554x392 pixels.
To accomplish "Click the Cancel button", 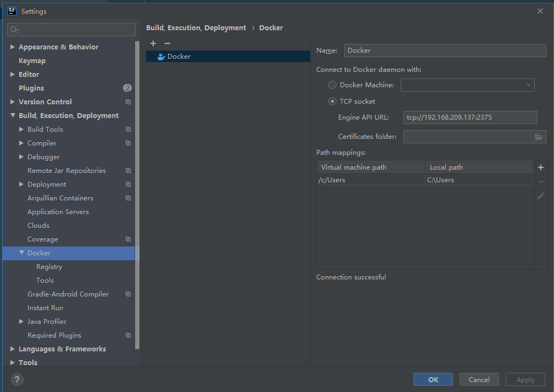I will click(x=479, y=379).
